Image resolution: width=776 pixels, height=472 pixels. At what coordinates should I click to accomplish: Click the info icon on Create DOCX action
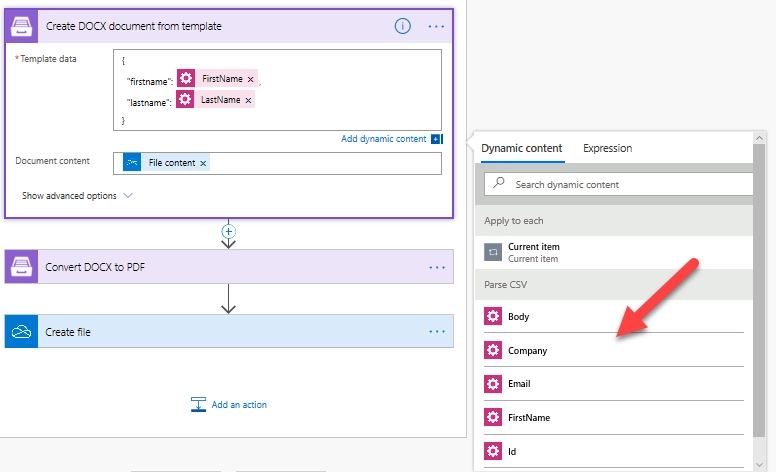[x=402, y=26]
